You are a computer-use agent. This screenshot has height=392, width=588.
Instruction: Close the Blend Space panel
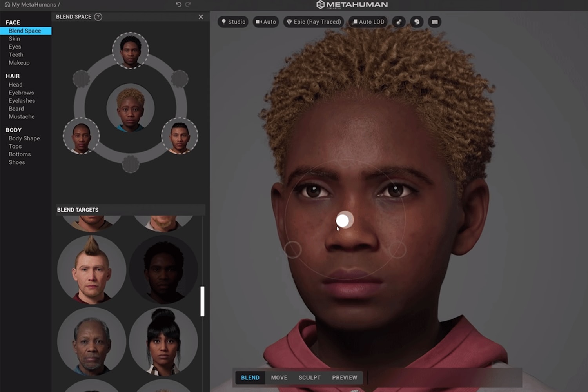tap(201, 17)
